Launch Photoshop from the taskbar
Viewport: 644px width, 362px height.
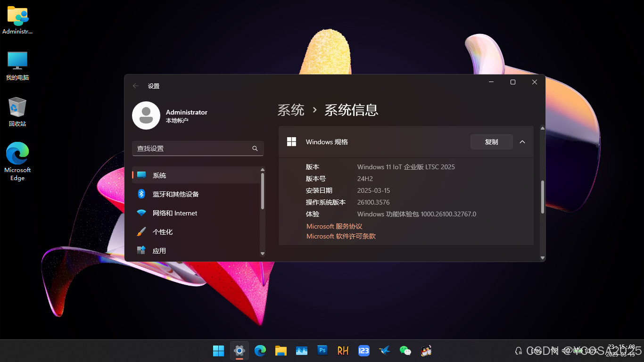322,350
